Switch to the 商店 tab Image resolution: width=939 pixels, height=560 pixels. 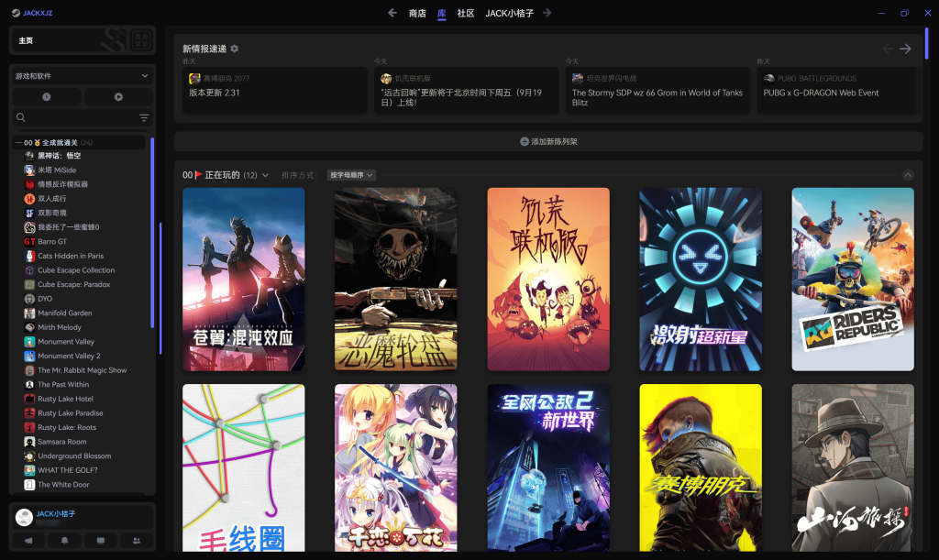click(417, 13)
